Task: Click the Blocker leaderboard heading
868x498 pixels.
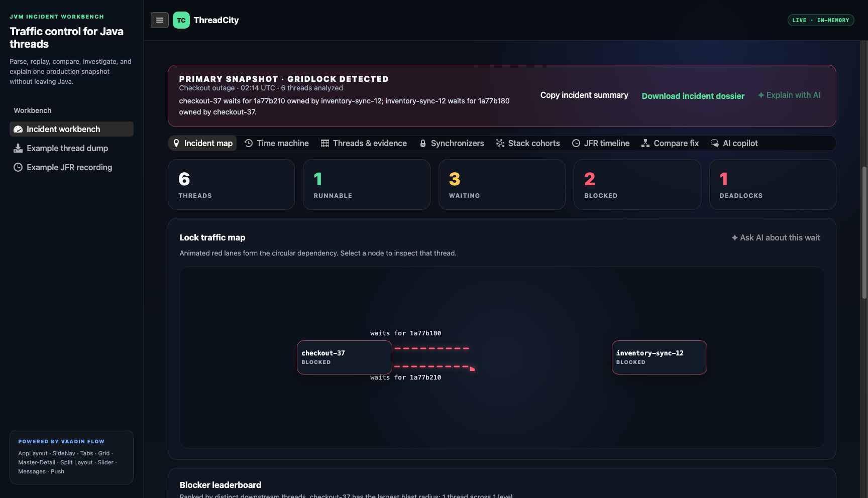Action: pos(221,485)
